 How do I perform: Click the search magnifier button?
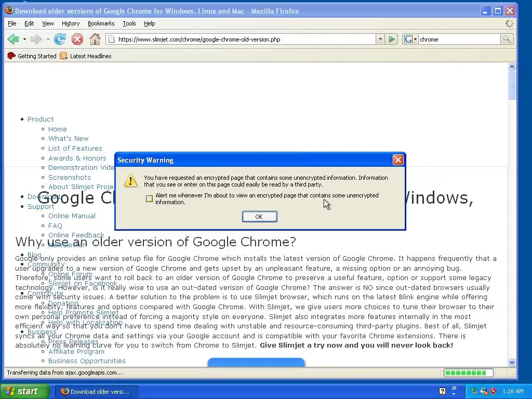(x=507, y=39)
